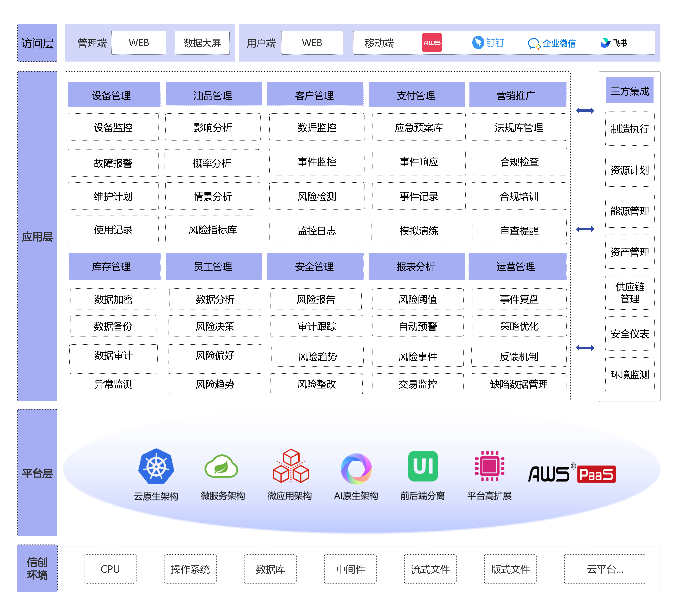The width and height of the screenshot is (676, 616).
Task: Click the 能源管理 integration box
Action: coord(630,211)
